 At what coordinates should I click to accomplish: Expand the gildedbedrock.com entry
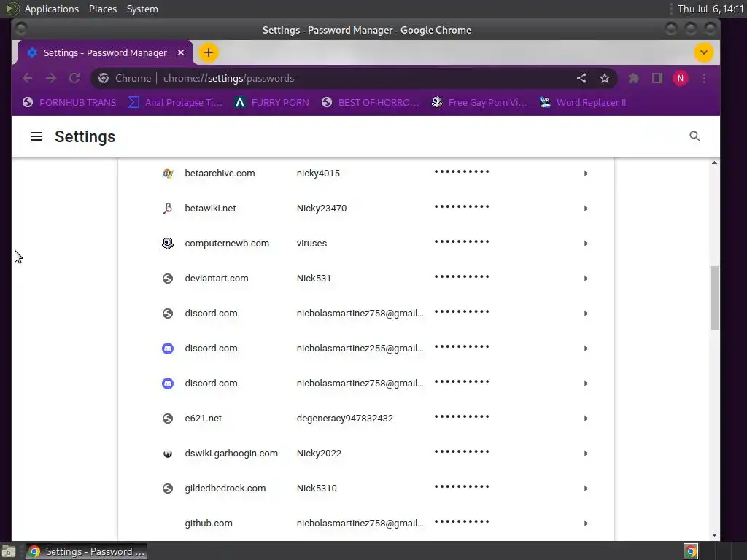click(x=586, y=488)
